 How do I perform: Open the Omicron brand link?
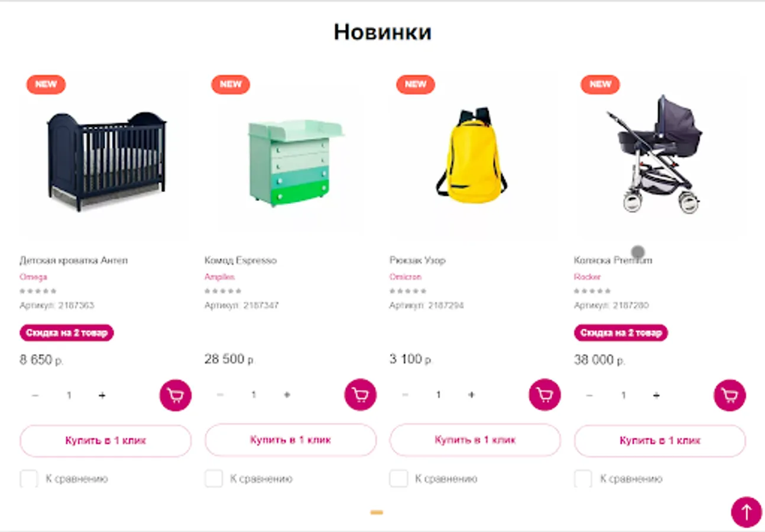pos(406,277)
